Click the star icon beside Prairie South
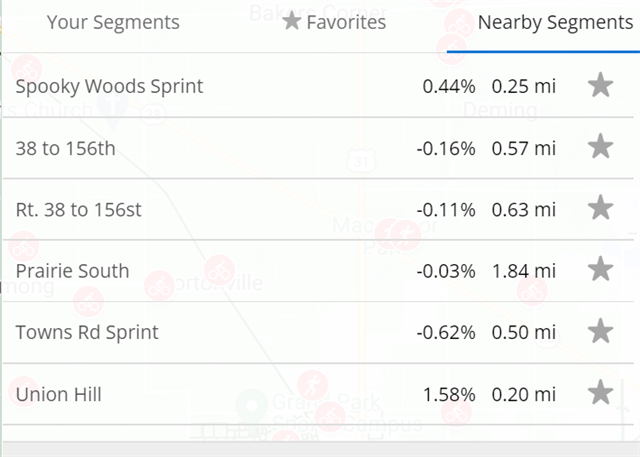The image size is (640, 457). (x=600, y=269)
